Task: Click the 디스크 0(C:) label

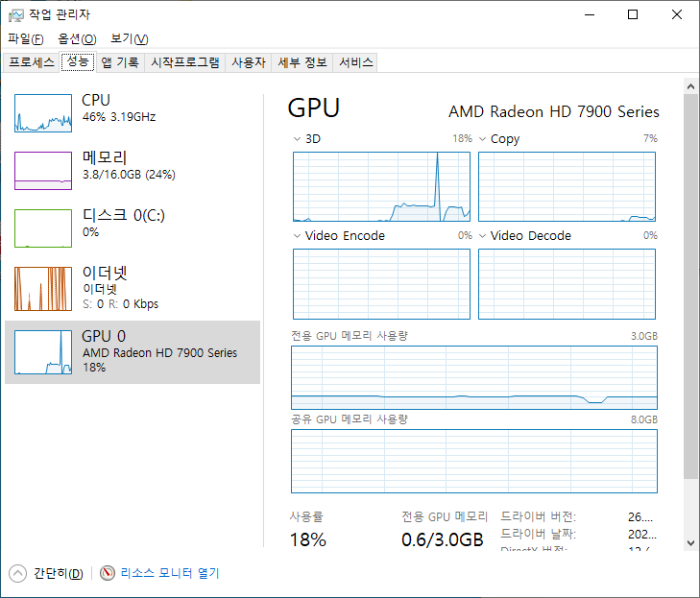Action: pyautogui.click(x=124, y=215)
